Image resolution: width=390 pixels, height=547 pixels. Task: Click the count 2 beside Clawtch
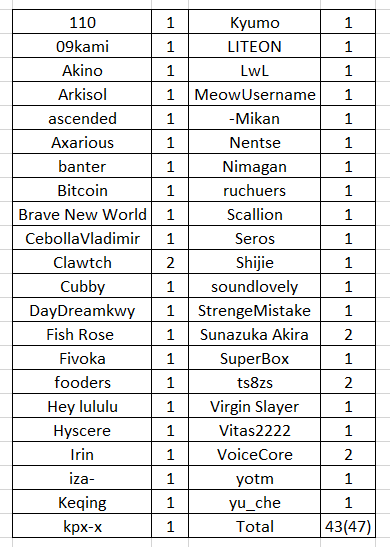click(x=170, y=262)
